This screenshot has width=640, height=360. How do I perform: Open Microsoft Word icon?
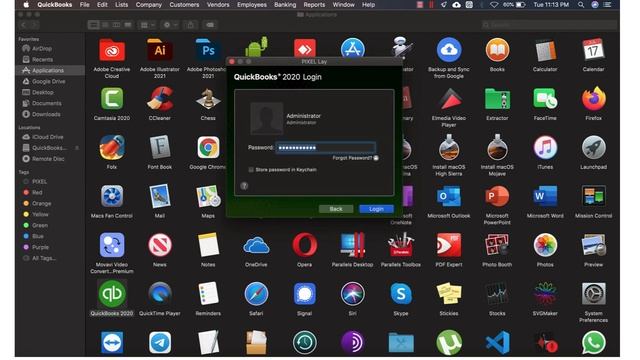(545, 196)
